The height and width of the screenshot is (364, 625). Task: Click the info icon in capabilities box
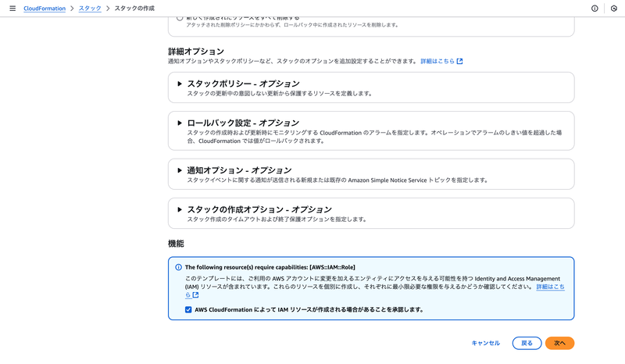[x=179, y=267]
